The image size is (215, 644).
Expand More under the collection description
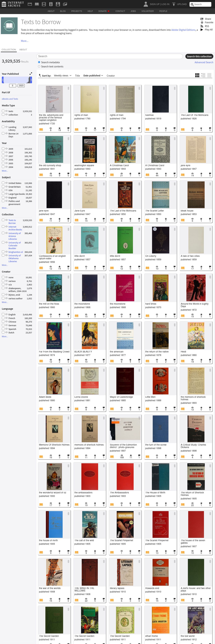coord(24,41)
